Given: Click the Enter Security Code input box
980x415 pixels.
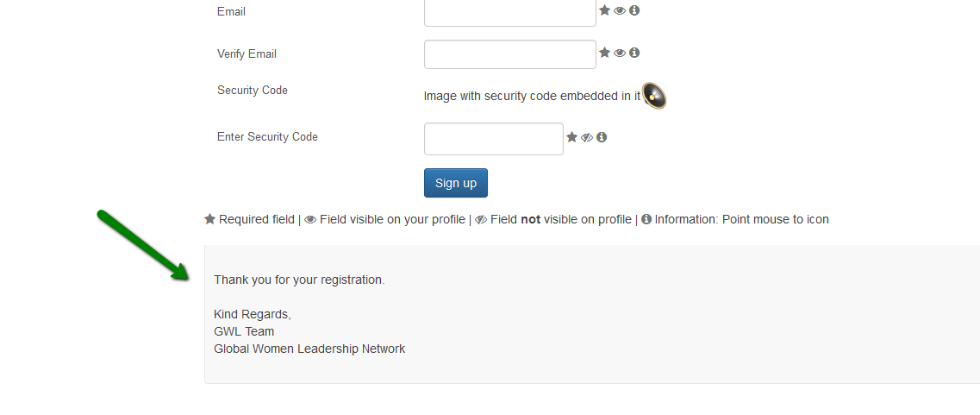Looking at the screenshot, I should coord(494,139).
